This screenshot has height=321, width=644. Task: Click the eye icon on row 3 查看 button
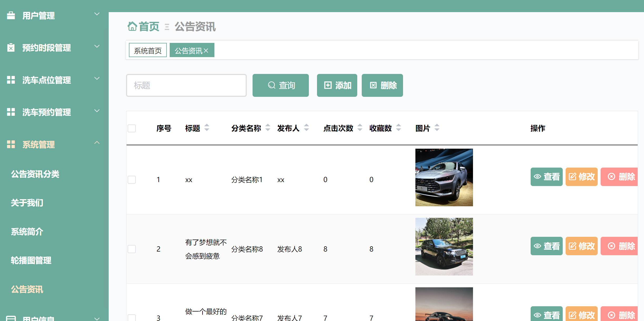(537, 315)
